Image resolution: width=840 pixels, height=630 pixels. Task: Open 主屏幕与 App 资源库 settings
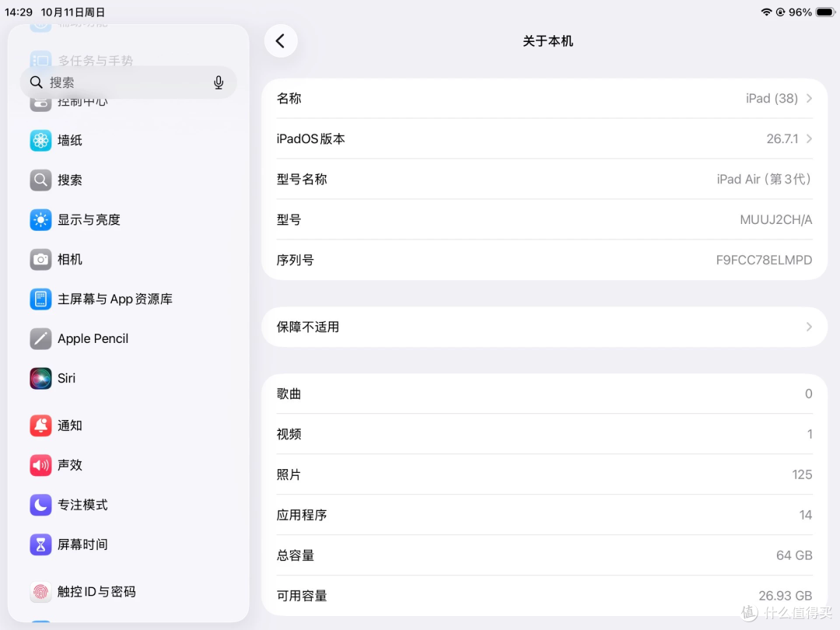[x=128, y=299]
